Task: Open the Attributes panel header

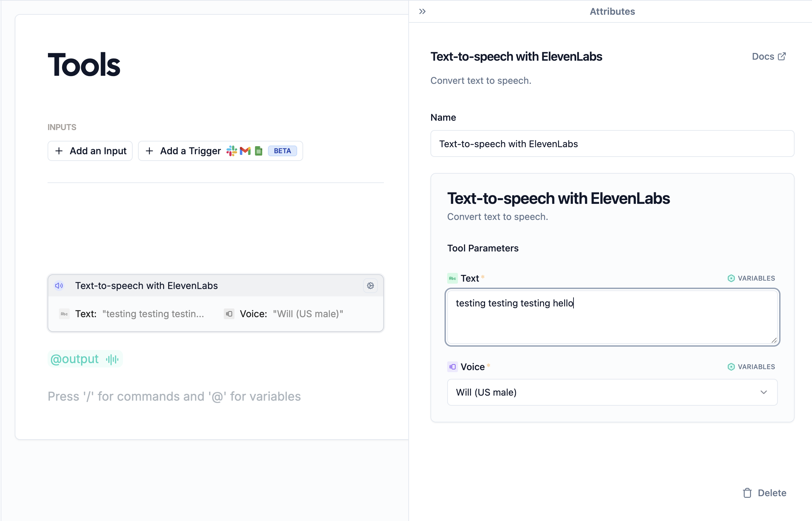Action: pyautogui.click(x=612, y=11)
